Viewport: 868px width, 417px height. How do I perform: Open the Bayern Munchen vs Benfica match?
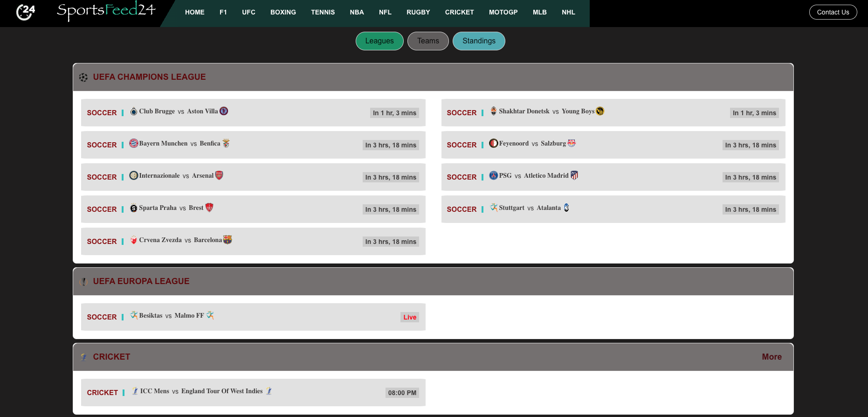253,145
